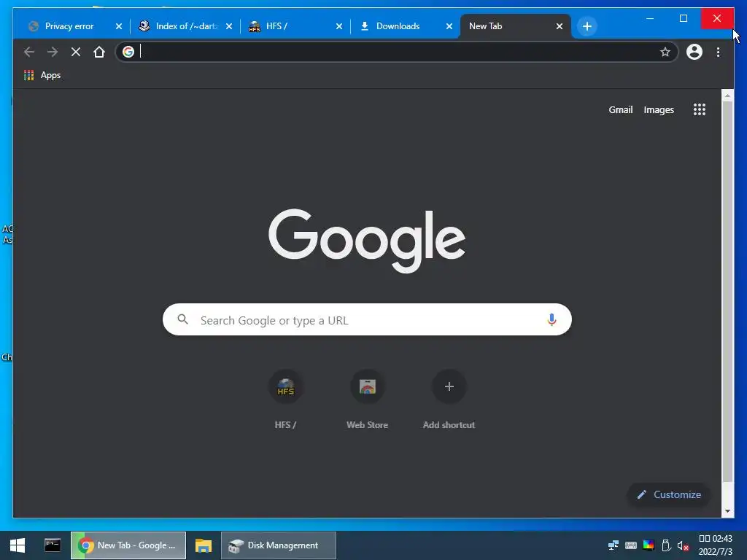Close the Privacy error tab

click(x=119, y=26)
